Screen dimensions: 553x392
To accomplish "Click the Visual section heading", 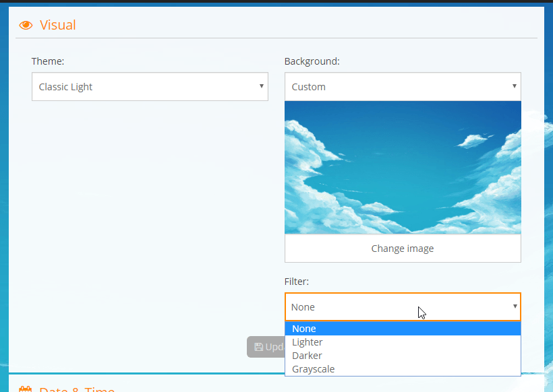I will coord(57,26).
